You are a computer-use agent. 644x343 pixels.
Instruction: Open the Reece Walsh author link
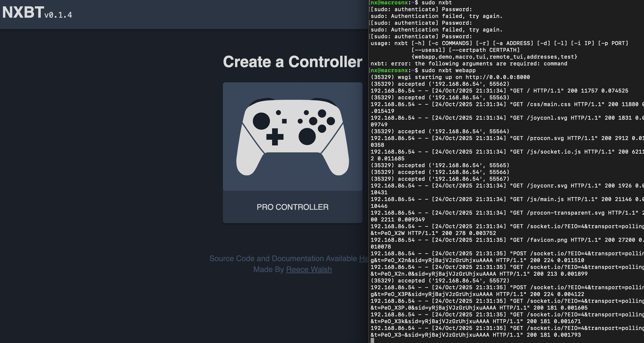click(309, 269)
